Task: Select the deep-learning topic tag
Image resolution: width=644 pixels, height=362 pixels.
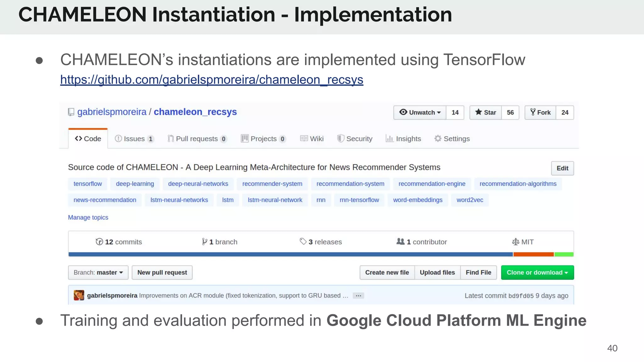Action: point(135,184)
